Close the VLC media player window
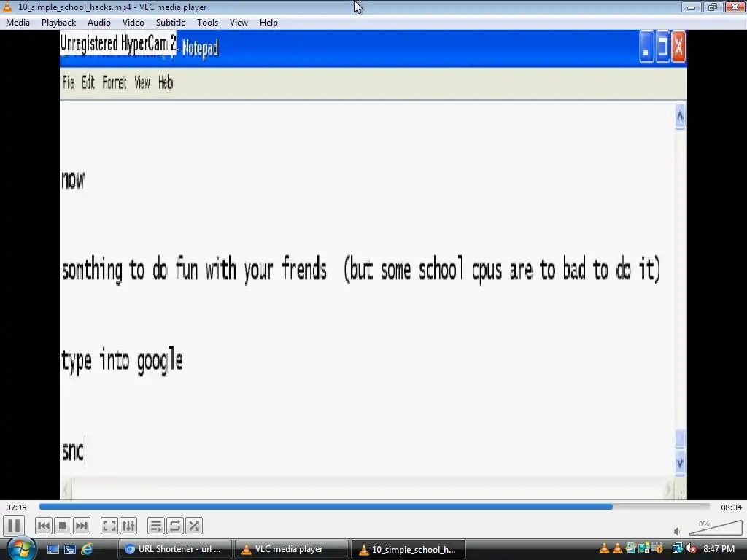Image resolution: width=747 pixels, height=560 pixels. 735,7
